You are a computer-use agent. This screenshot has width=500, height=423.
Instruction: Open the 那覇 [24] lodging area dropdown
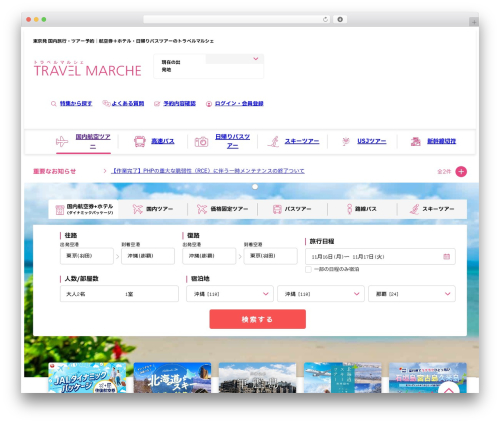coord(412,294)
